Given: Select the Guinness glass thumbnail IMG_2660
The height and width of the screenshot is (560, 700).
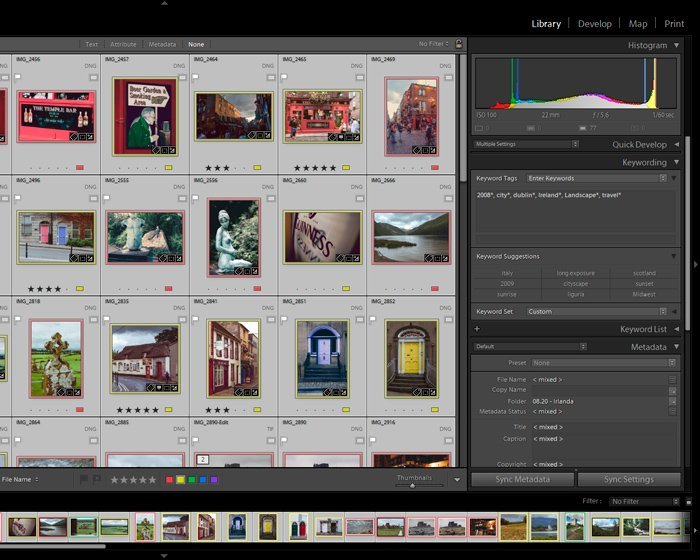Looking at the screenshot, I should coord(322,237).
